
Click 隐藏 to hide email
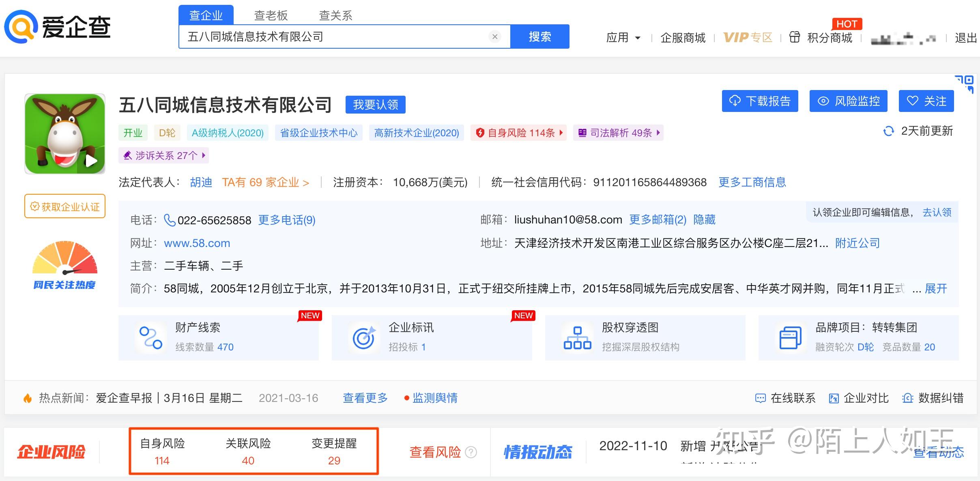pos(705,220)
